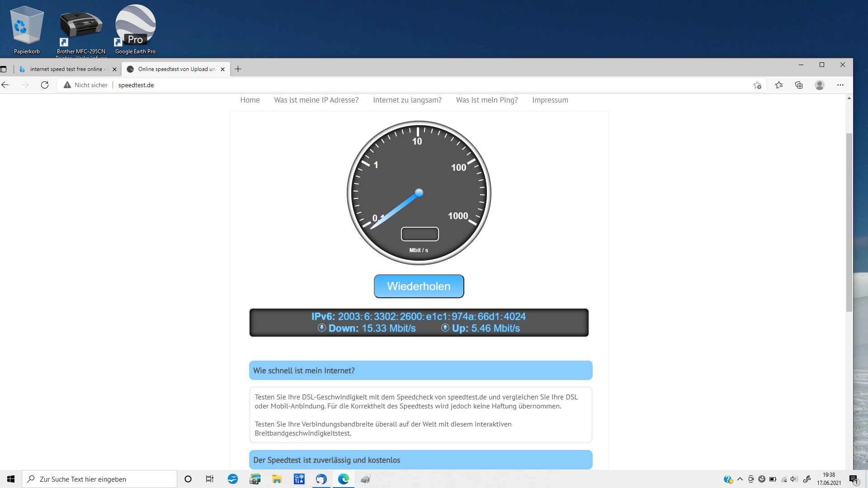
Task: Switch to internet speed test Bing tab
Action: pyautogui.click(x=66, y=69)
